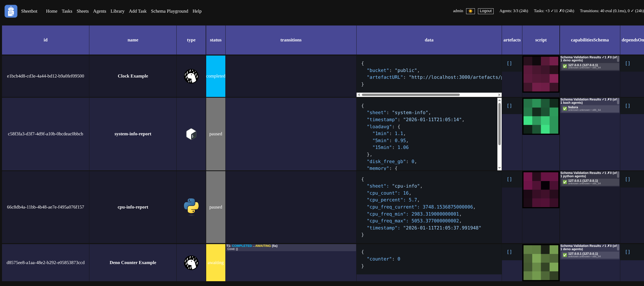Viewport: 644px width, 286px height.
Task: Select the Deno dinosaur icon on Clock Example row
Action: click(191, 76)
